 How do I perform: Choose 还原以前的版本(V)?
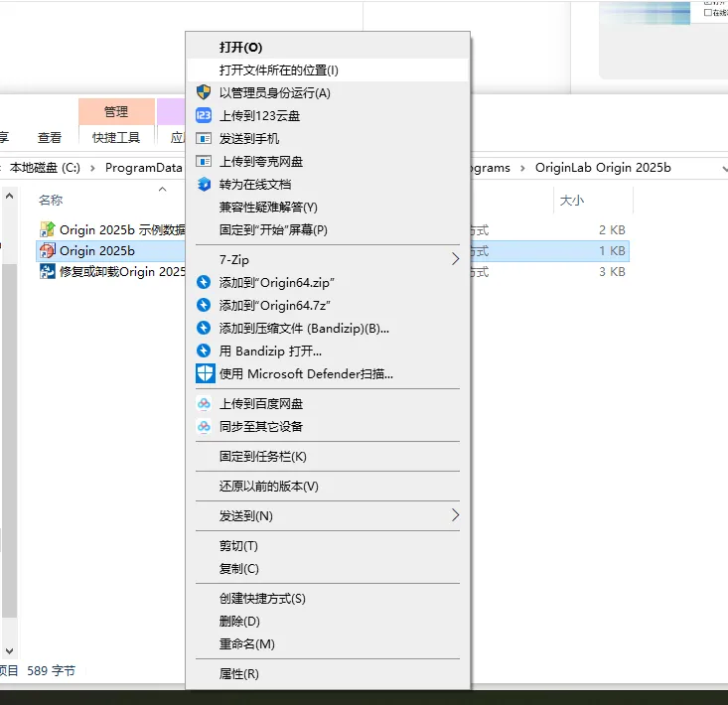click(328, 486)
